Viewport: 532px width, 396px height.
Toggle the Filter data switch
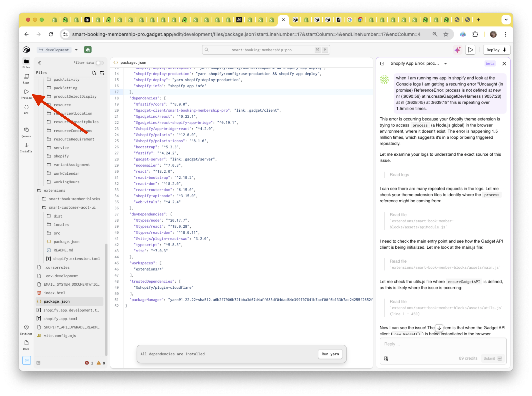(99, 63)
